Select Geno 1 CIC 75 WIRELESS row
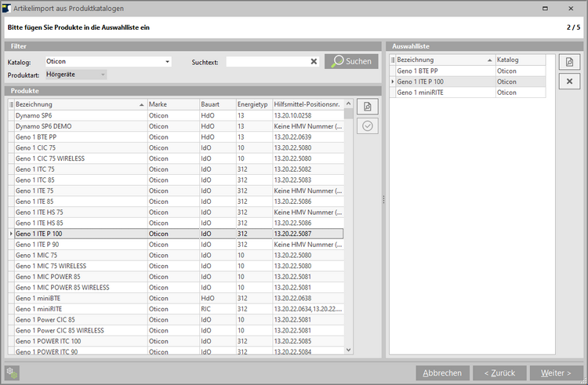This screenshot has height=385, width=588. [176, 158]
